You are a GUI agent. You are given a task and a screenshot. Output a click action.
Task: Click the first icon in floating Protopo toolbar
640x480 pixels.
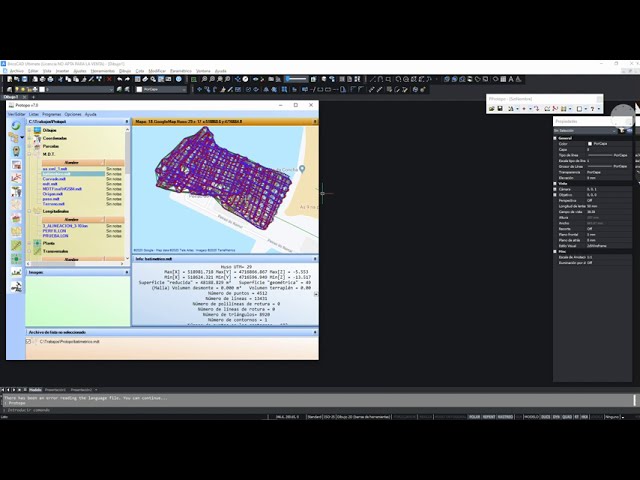(493, 110)
